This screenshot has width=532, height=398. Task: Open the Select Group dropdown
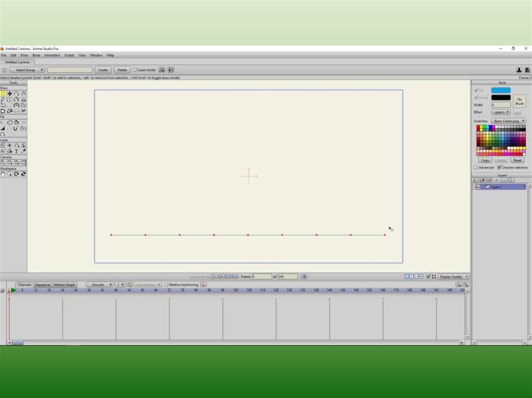(x=27, y=70)
